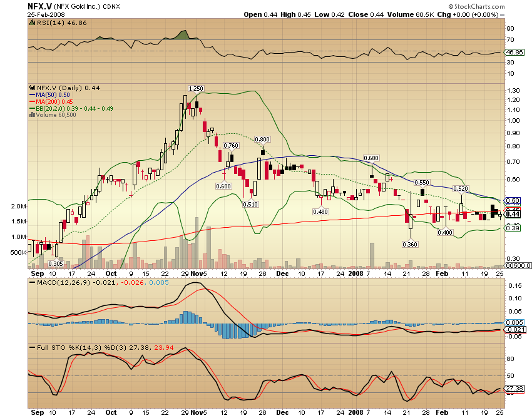Select the candlestick icon beside NFX.V legend

click(x=33, y=88)
